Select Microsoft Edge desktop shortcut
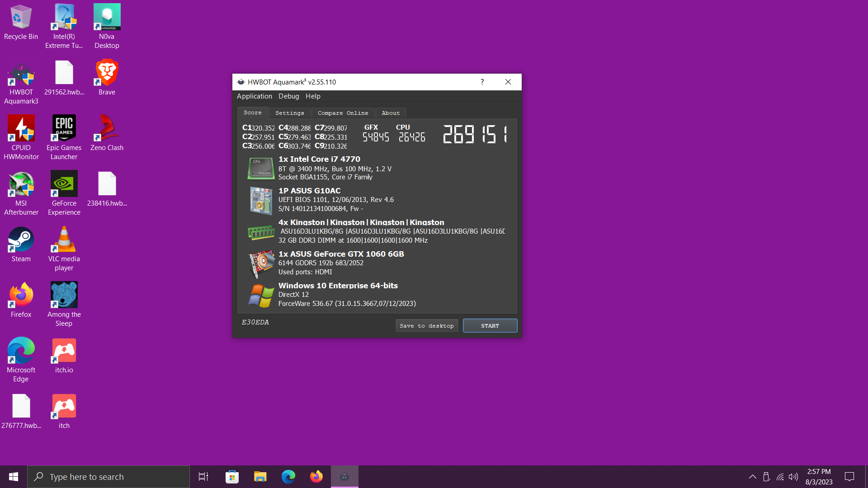868x488 pixels. (21, 360)
